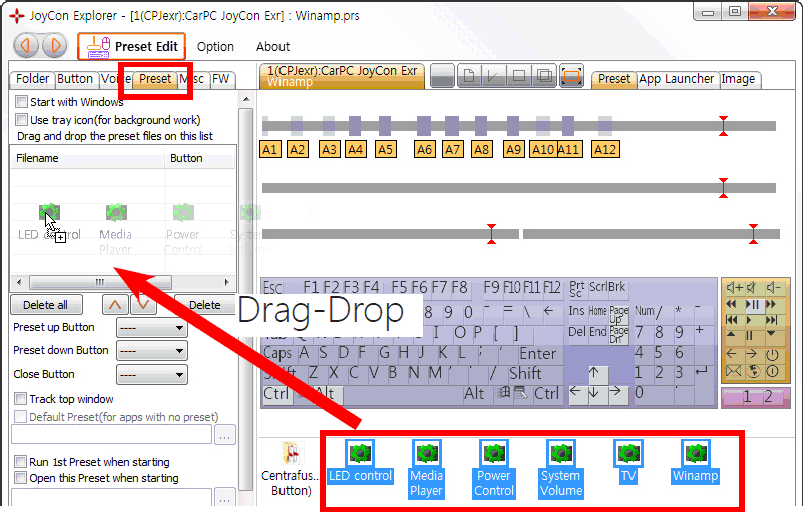The image size is (803, 512).
Task: Click the Enter key on virtual keyboard
Action: [537, 353]
